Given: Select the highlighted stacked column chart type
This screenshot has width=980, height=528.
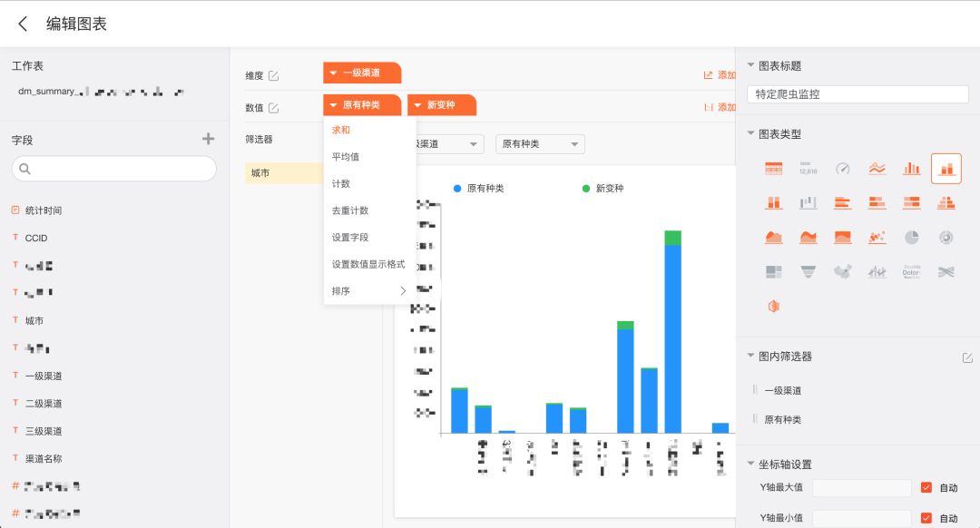Looking at the screenshot, I should [946, 169].
